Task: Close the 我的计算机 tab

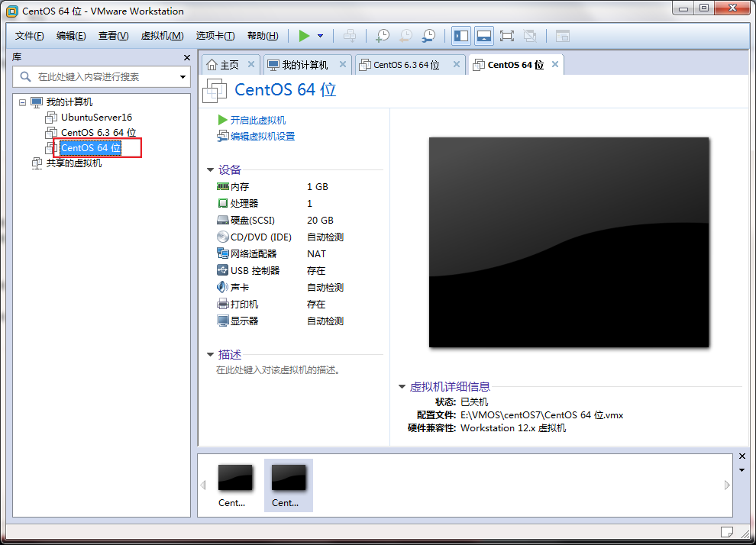Action: coord(343,64)
